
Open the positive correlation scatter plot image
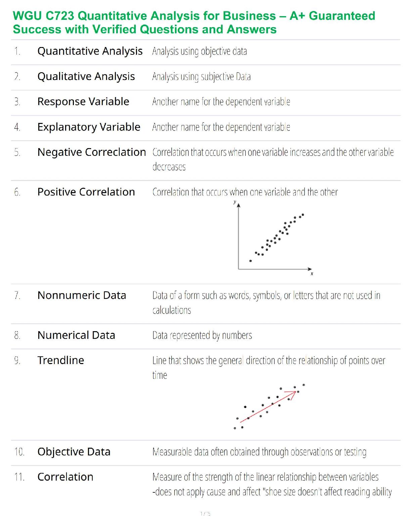(x=274, y=238)
